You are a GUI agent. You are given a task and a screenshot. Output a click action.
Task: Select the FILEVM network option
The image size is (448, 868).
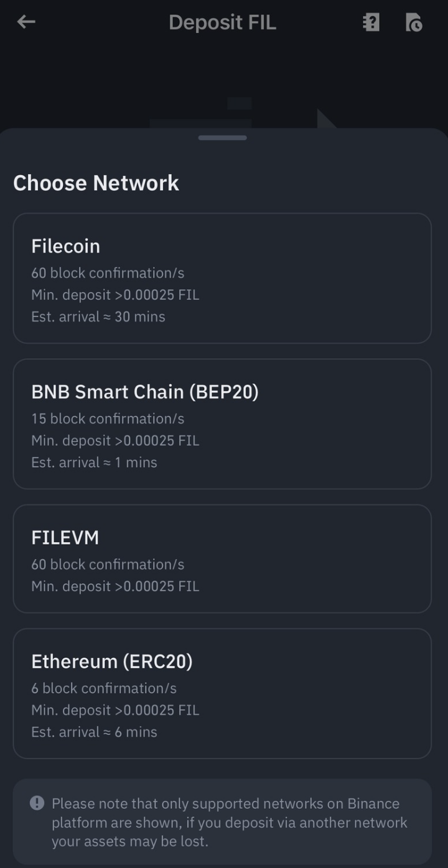pos(222,558)
